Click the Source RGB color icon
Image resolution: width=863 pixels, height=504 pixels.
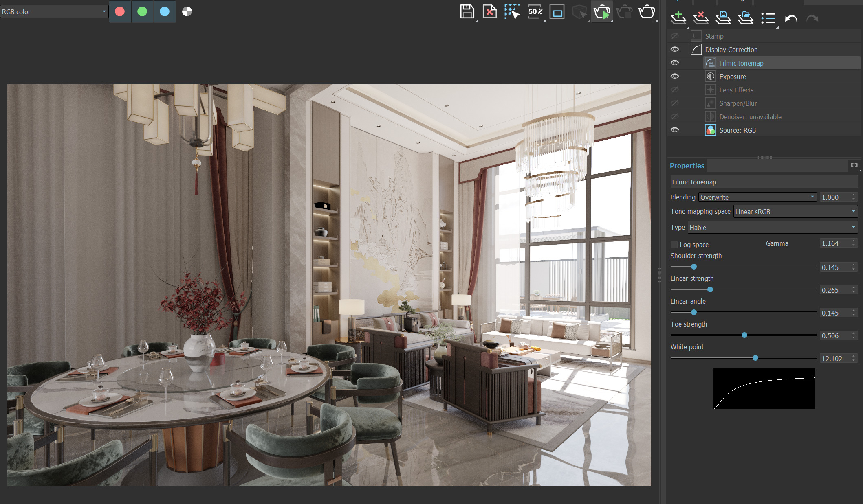coord(710,130)
